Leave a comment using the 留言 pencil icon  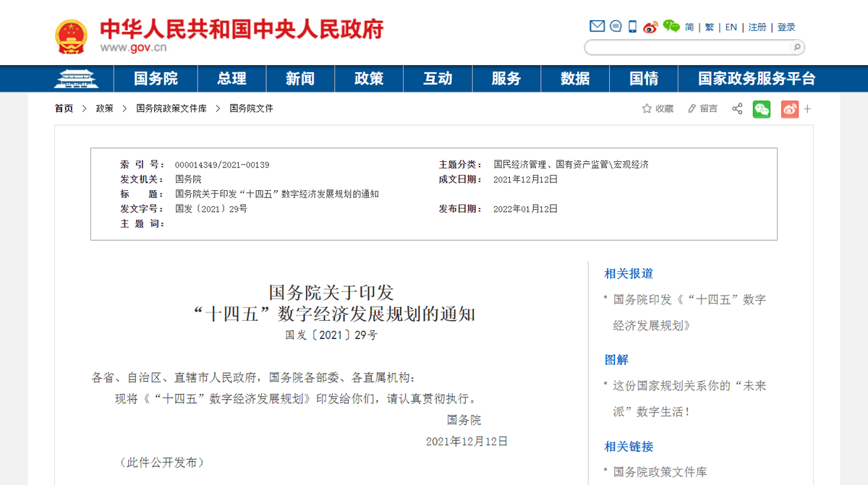701,108
